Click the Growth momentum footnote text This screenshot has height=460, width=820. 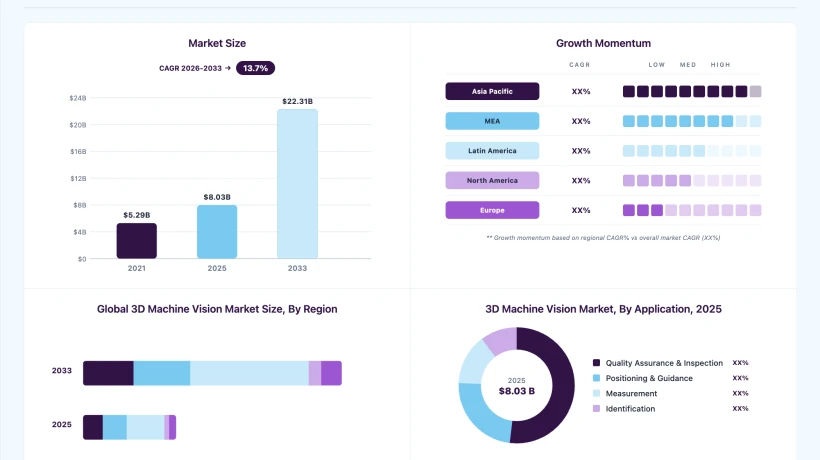[x=603, y=238]
